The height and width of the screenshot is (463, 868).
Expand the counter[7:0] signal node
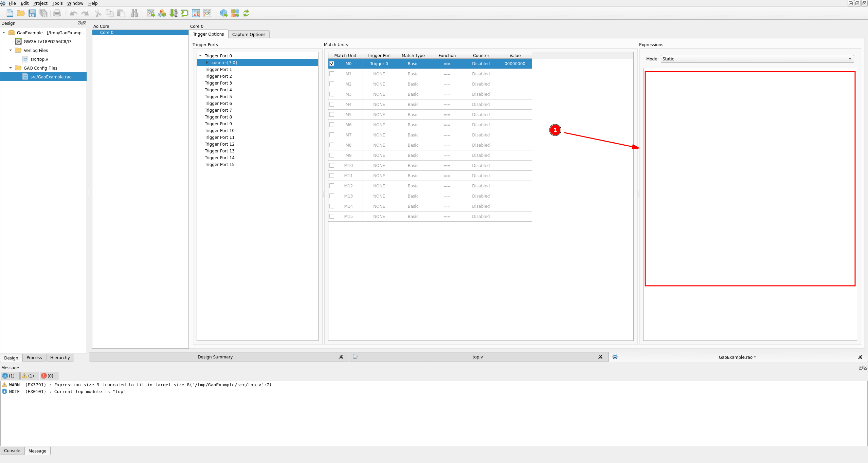(207, 62)
